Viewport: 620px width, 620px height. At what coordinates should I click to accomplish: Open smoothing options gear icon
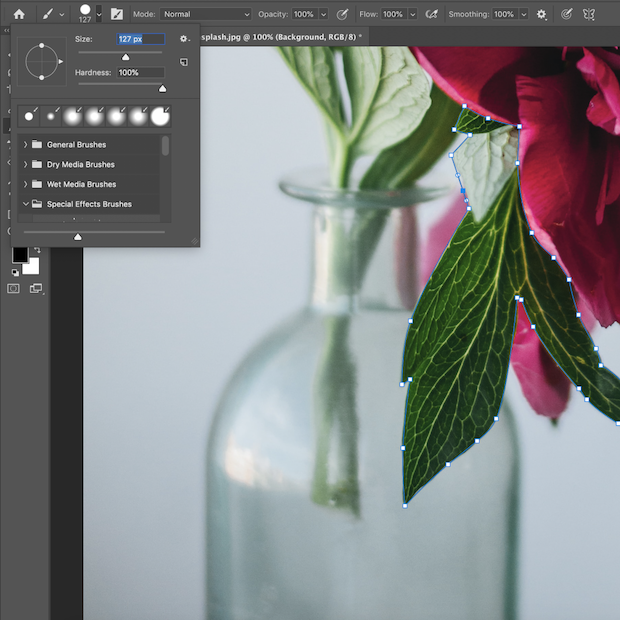(x=542, y=15)
